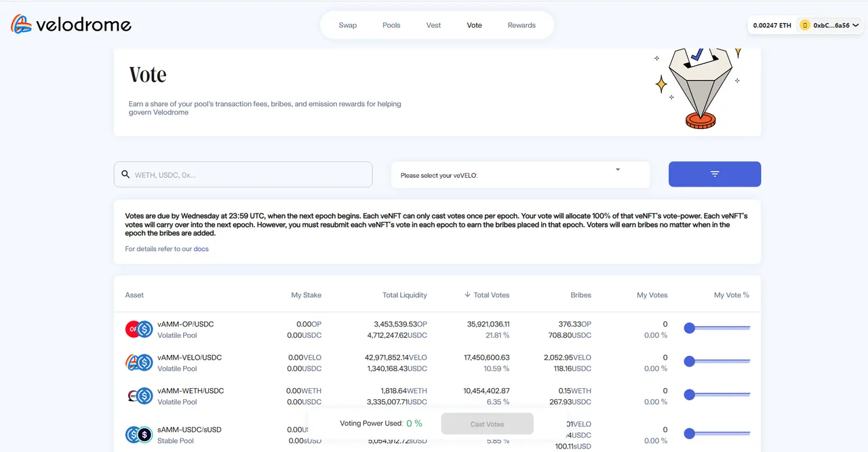Click the 3,453,539.53 OP liquidity value

point(401,324)
